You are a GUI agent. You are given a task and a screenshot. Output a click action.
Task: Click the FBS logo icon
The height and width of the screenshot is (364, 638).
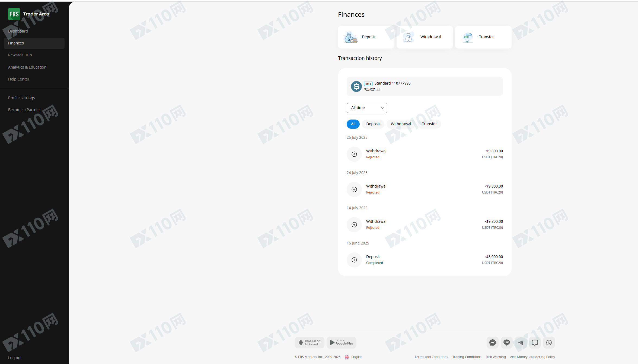tap(14, 14)
